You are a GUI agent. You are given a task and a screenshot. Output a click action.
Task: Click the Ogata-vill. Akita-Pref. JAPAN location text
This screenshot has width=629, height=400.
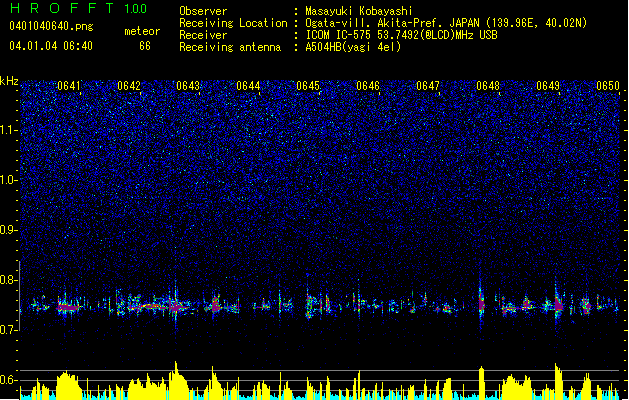pos(446,23)
